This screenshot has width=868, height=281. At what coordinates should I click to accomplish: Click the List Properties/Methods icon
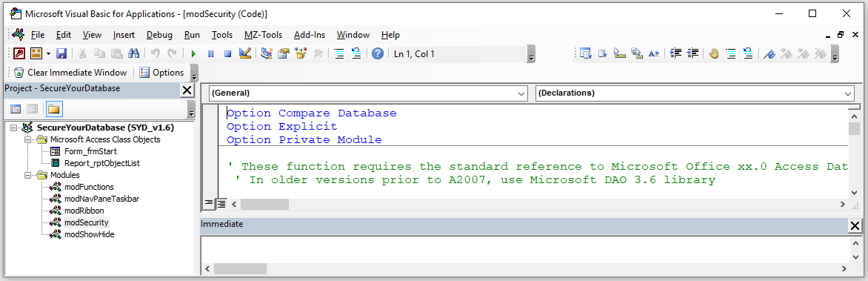pos(586,54)
